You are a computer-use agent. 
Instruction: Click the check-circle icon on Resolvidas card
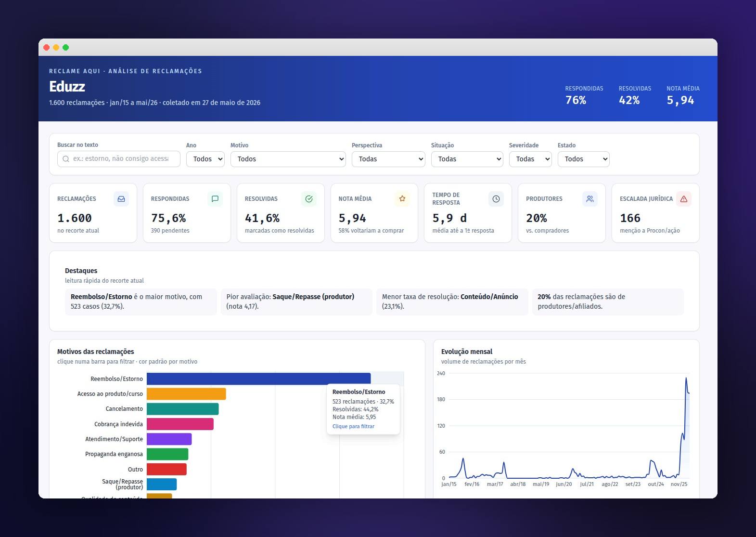point(309,199)
